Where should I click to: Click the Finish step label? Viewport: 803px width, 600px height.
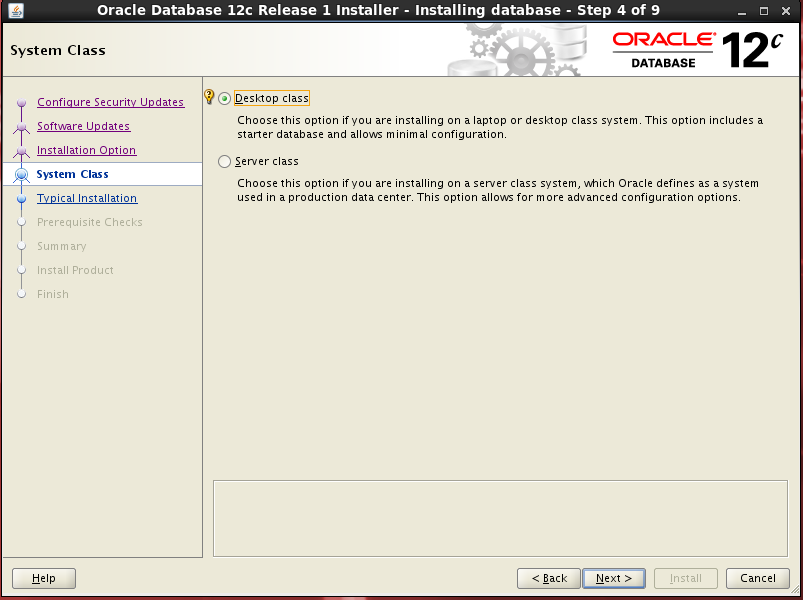[x=53, y=294]
